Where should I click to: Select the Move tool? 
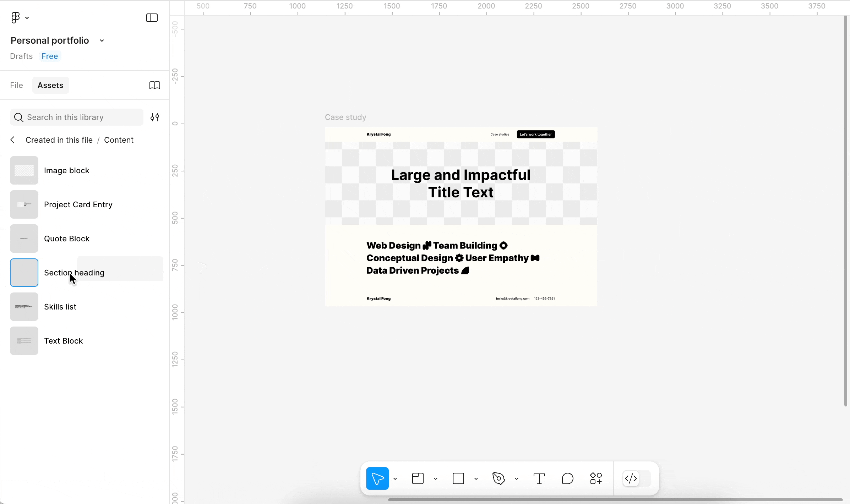[x=377, y=478]
